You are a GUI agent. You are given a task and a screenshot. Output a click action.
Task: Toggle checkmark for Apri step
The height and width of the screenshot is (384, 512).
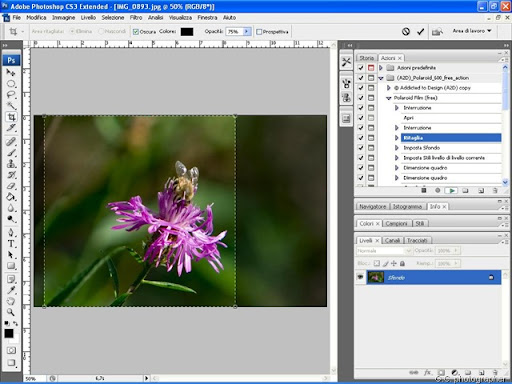(361, 118)
